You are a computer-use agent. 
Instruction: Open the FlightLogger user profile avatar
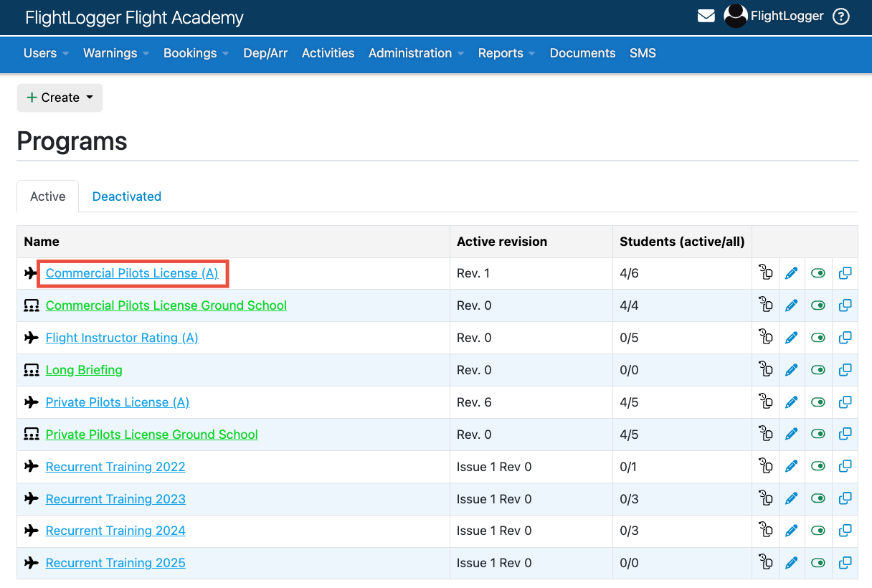point(735,15)
